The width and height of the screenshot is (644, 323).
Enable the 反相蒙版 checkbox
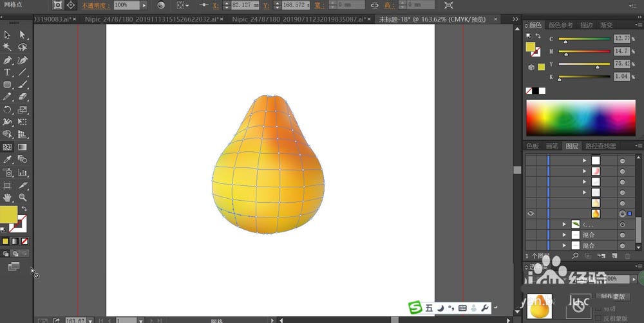(598, 318)
